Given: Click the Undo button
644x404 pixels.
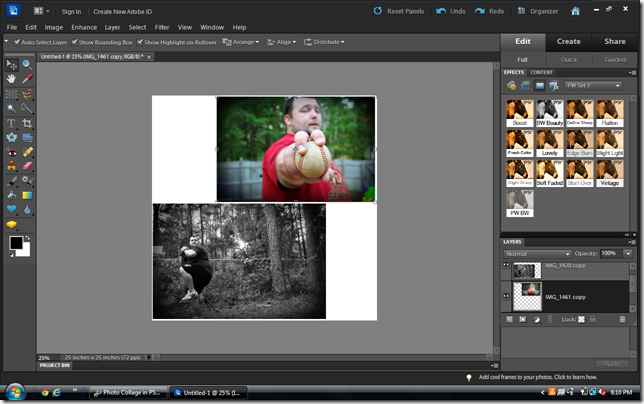Looking at the screenshot, I should tap(451, 11).
